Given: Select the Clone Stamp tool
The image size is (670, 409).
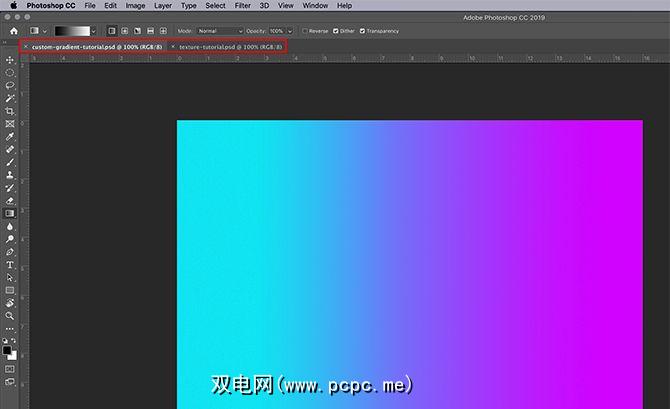Looking at the screenshot, I should 10,174.
